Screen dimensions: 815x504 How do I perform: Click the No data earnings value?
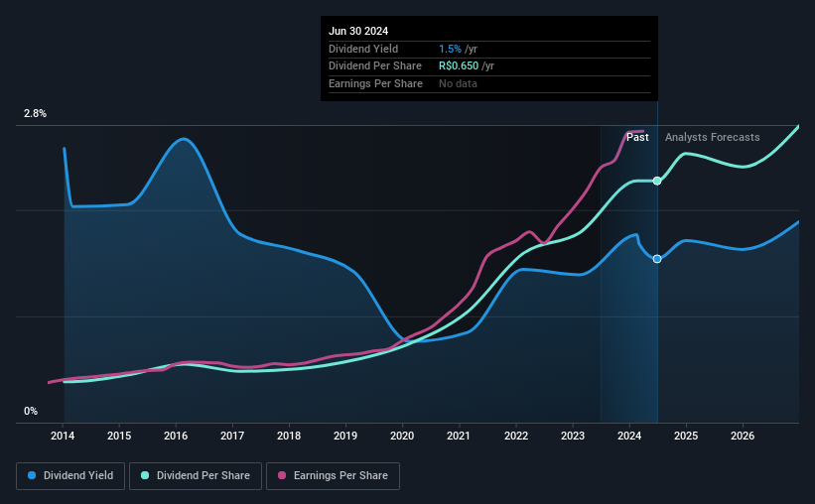pyautogui.click(x=458, y=83)
